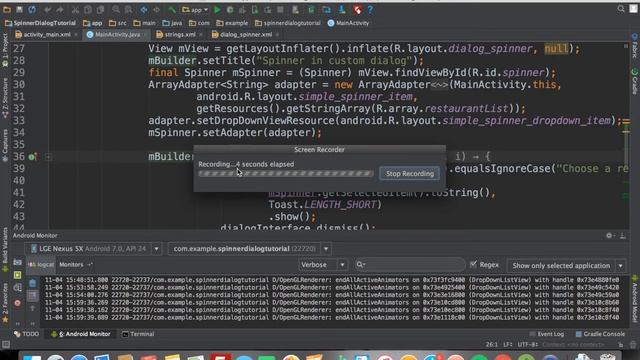Run the app with green play icon
640x360 pixels.
click(x=217, y=9)
